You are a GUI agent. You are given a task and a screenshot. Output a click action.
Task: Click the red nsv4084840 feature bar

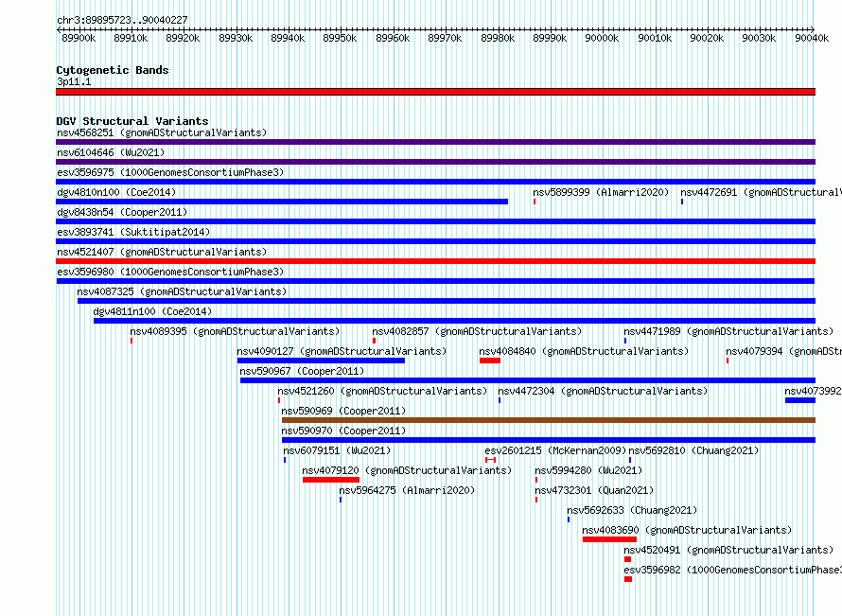[x=490, y=361]
